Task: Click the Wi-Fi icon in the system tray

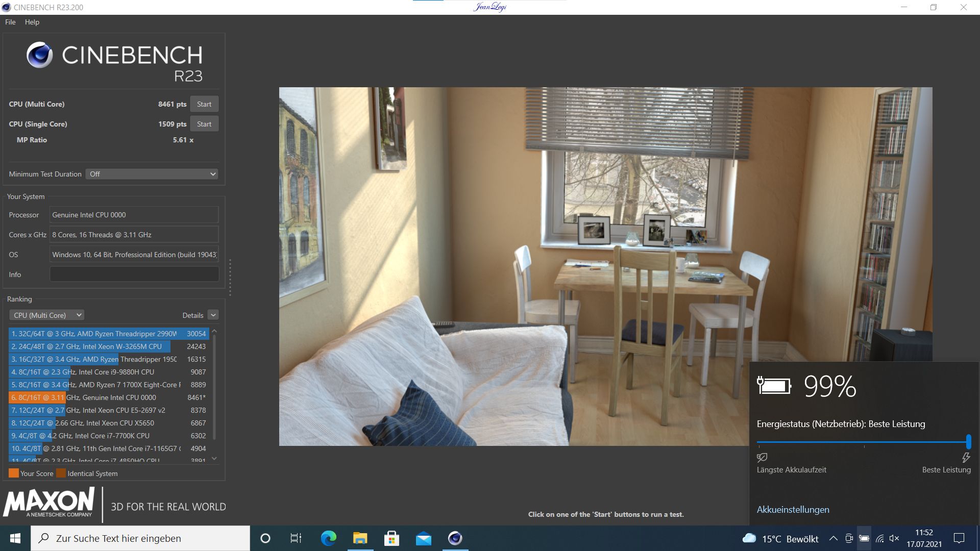Action: 879,538
